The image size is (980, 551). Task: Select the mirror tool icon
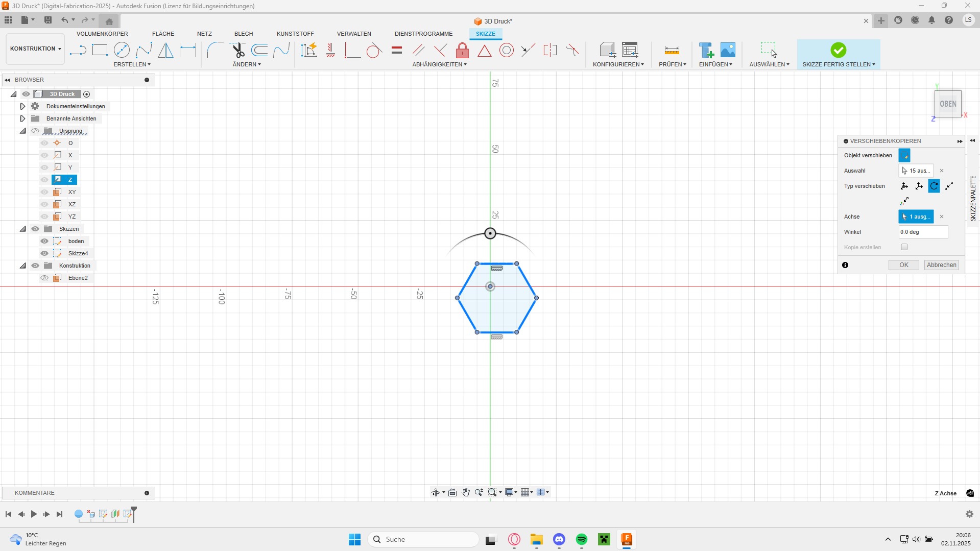click(x=165, y=50)
